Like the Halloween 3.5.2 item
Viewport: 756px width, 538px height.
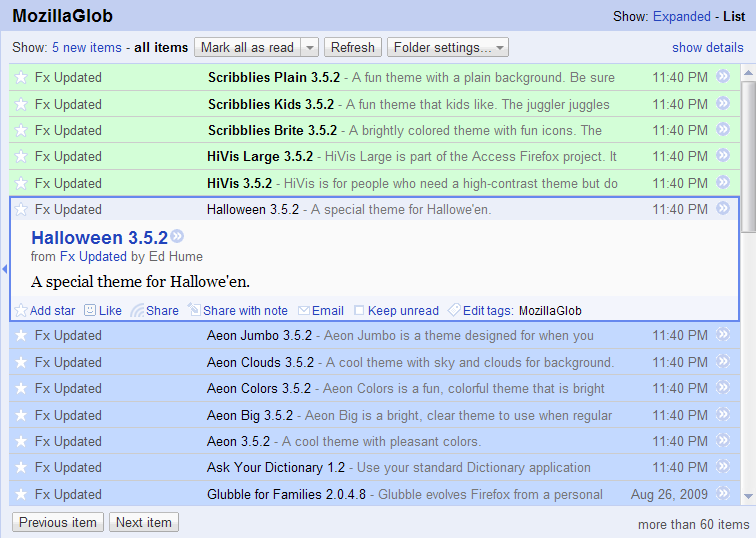(x=103, y=310)
